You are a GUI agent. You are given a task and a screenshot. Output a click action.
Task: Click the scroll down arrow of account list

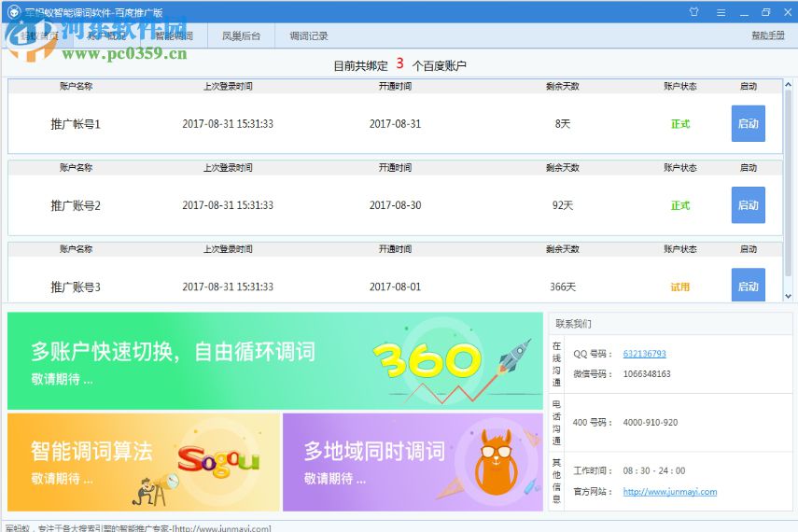788,296
